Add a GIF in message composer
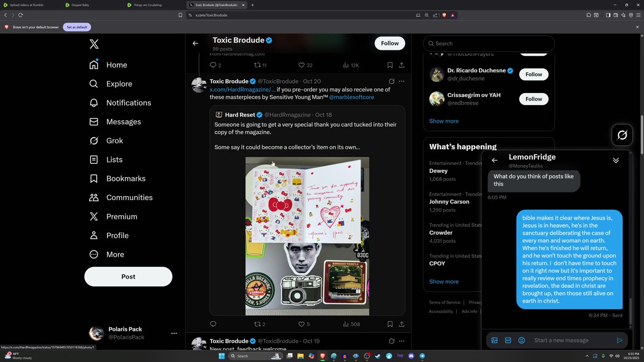Viewport: 644px width, 362px height. click(508, 340)
